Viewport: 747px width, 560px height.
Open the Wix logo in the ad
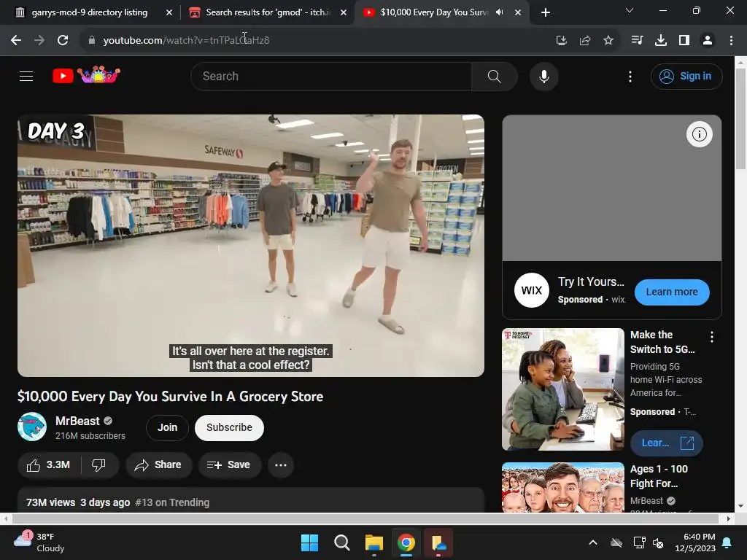[x=531, y=290]
